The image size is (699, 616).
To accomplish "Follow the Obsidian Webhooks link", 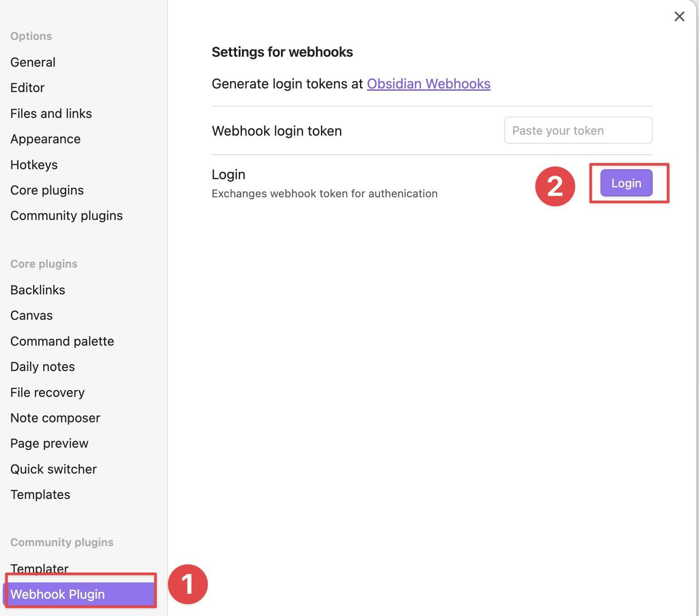I will pos(428,84).
